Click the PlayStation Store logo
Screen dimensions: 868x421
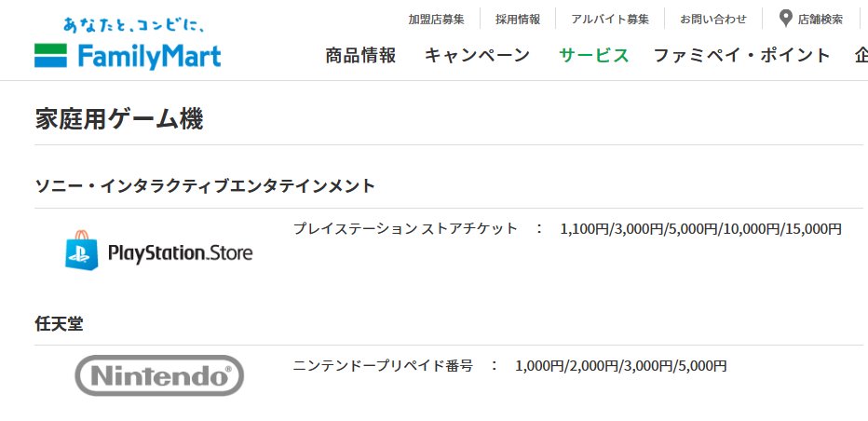(x=159, y=251)
